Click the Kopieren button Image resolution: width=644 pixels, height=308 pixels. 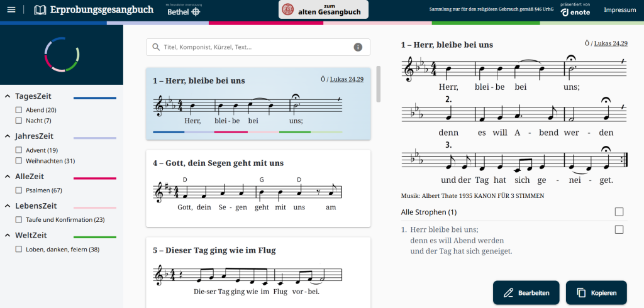pyautogui.click(x=596, y=292)
